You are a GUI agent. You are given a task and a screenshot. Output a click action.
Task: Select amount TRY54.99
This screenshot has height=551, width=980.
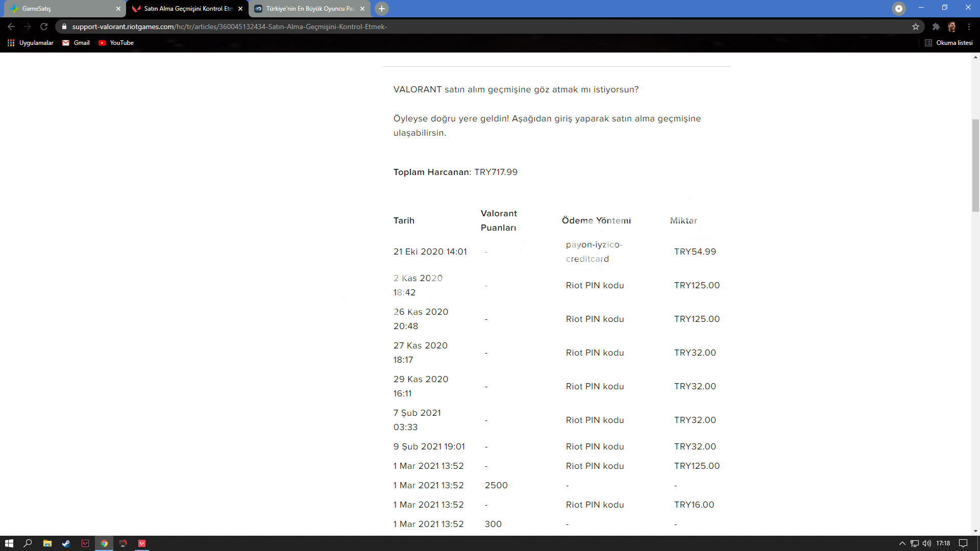(695, 252)
